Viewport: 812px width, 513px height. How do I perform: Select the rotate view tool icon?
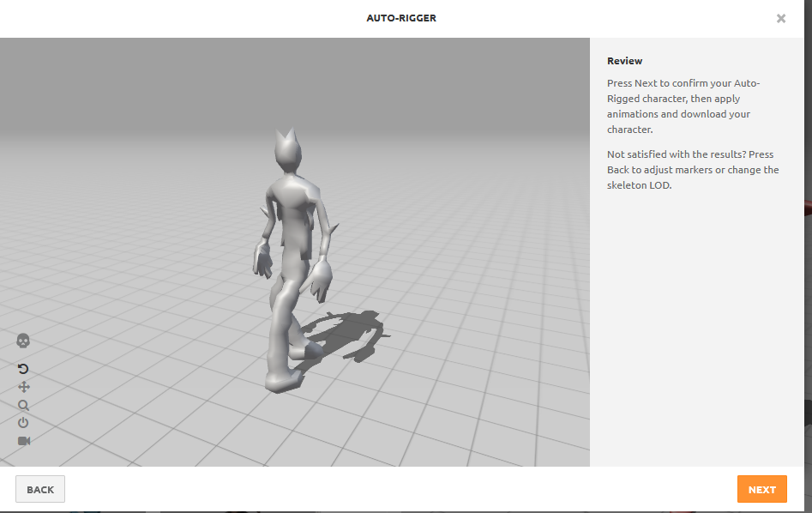(x=23, y=368)
